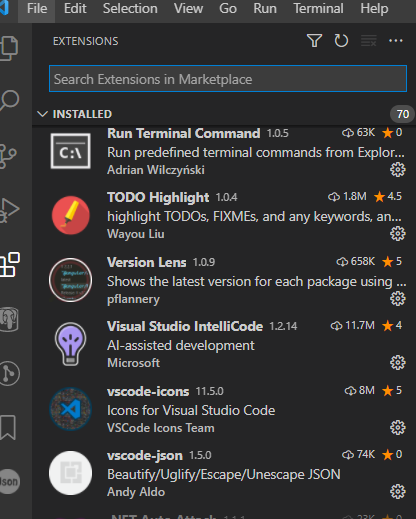Focus the Search Extensions in Marketplace field
The image size is (416, 519).
pyautogui.click(x=228, y=79)
